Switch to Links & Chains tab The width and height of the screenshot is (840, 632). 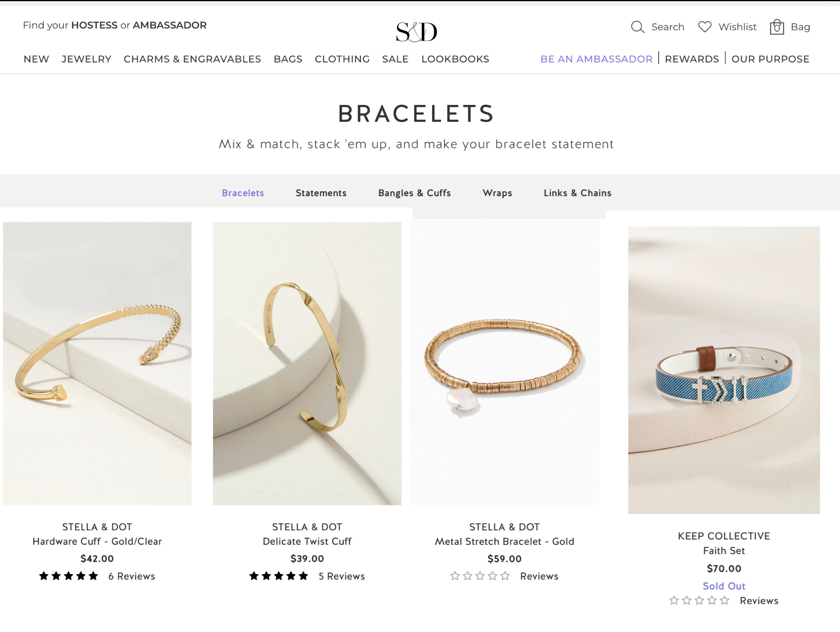tap(577, 193)
